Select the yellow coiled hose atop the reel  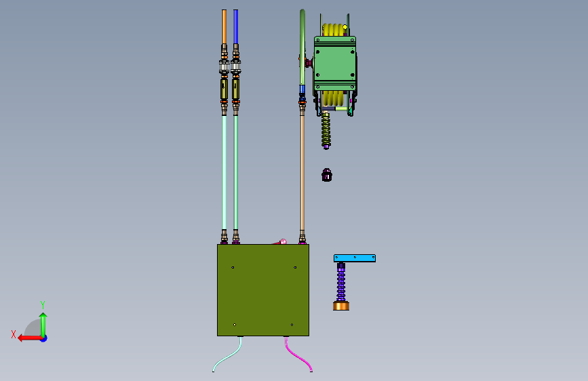334,29
